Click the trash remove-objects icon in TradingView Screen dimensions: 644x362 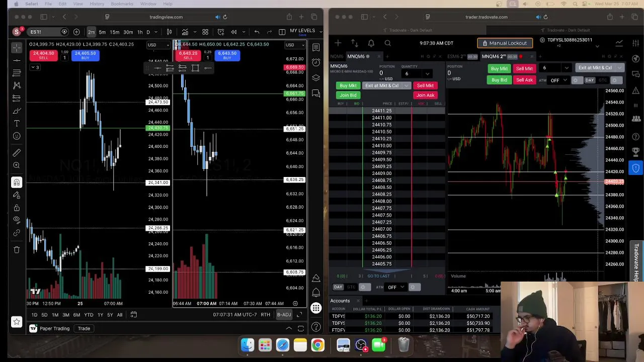[x=17, y=249]
